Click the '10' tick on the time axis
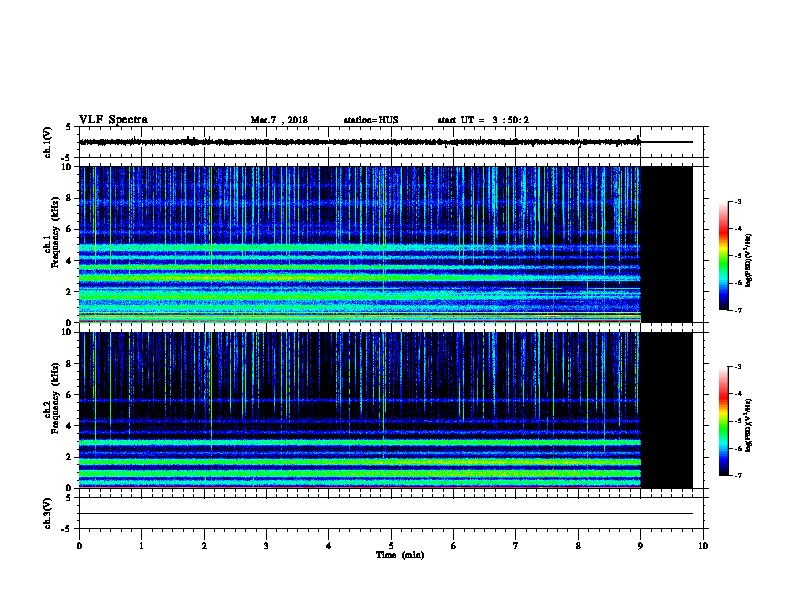Viewport: 792px width, 612px height. (x=703, y=546)
